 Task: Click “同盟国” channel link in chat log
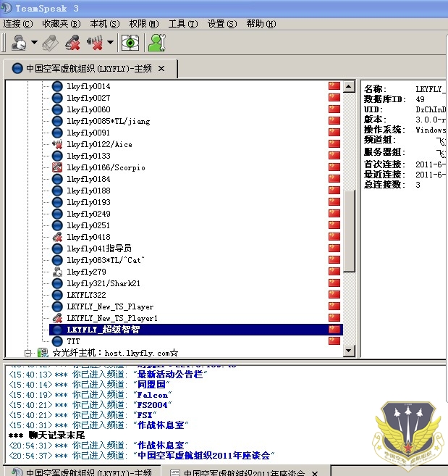click(x=151, y=385)
